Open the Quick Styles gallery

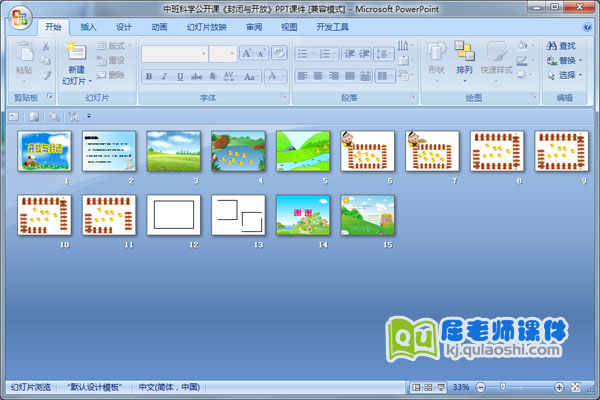click(496, 60)
